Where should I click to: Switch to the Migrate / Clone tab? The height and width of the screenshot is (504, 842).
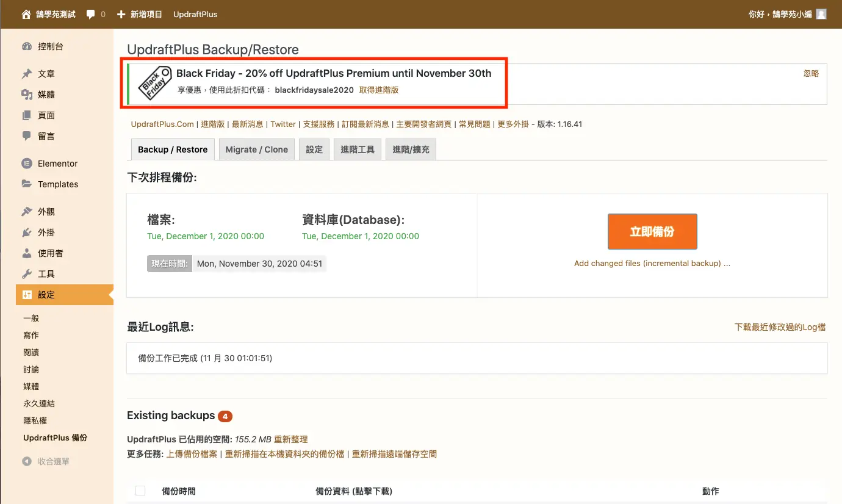257,149
